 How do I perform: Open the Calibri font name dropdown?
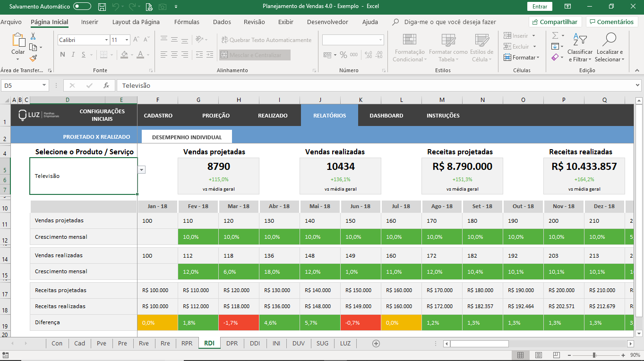click(x=105, y=40)
